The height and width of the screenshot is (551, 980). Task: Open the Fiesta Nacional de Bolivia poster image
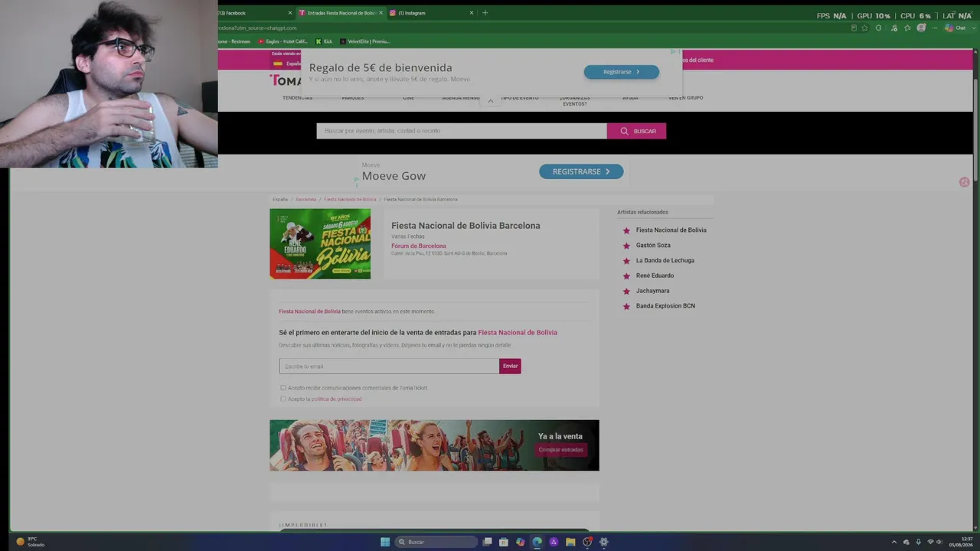(x=320, y=243)
